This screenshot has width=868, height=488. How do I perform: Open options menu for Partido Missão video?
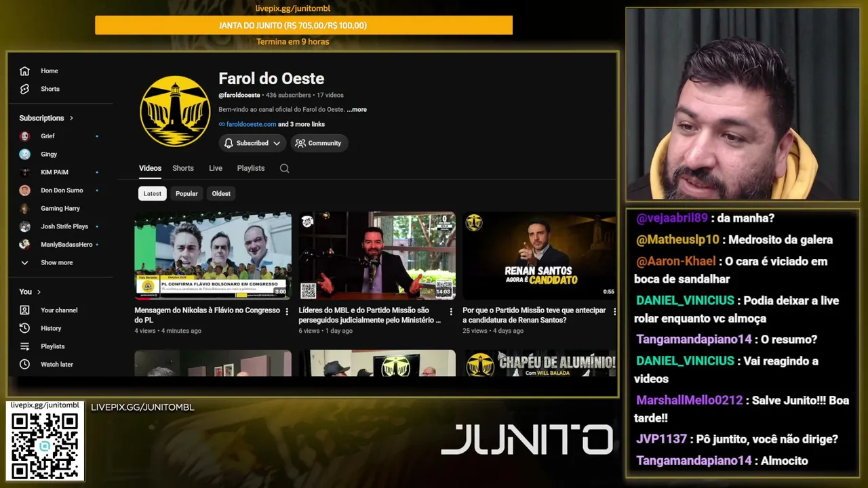tap(614, 312)
